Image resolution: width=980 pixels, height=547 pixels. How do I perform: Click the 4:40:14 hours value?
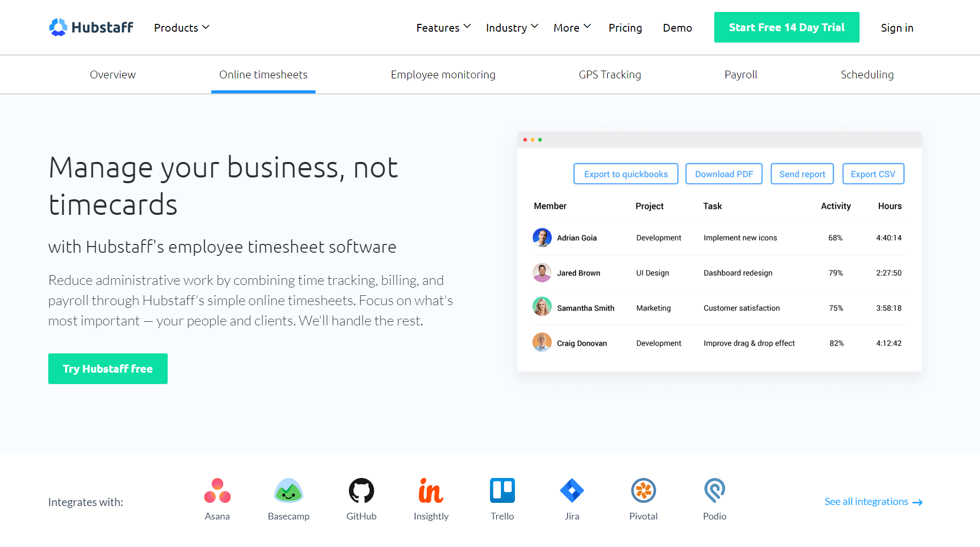coord(889,238)
